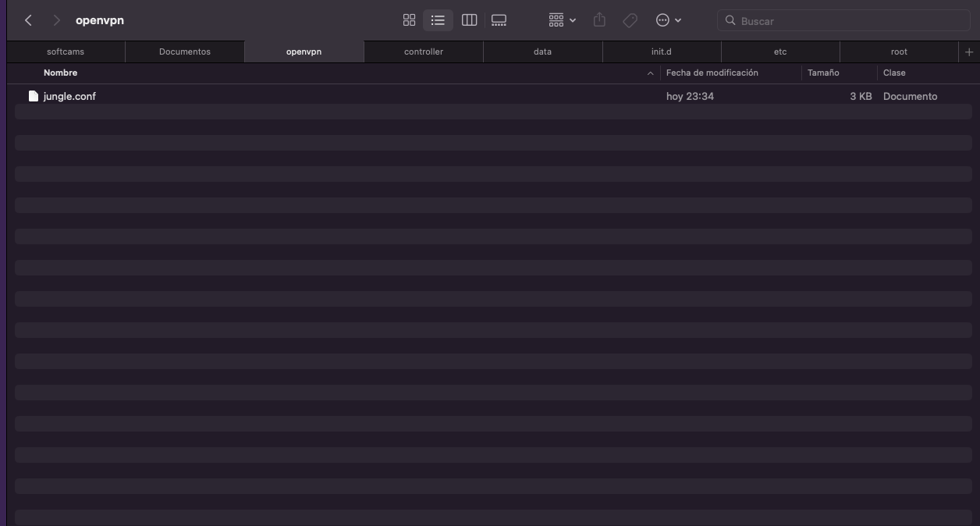Viewport: 980px width, 526px height.
Task: Sort by Fecha de modificación column
Action: click(x=712, y=73)
